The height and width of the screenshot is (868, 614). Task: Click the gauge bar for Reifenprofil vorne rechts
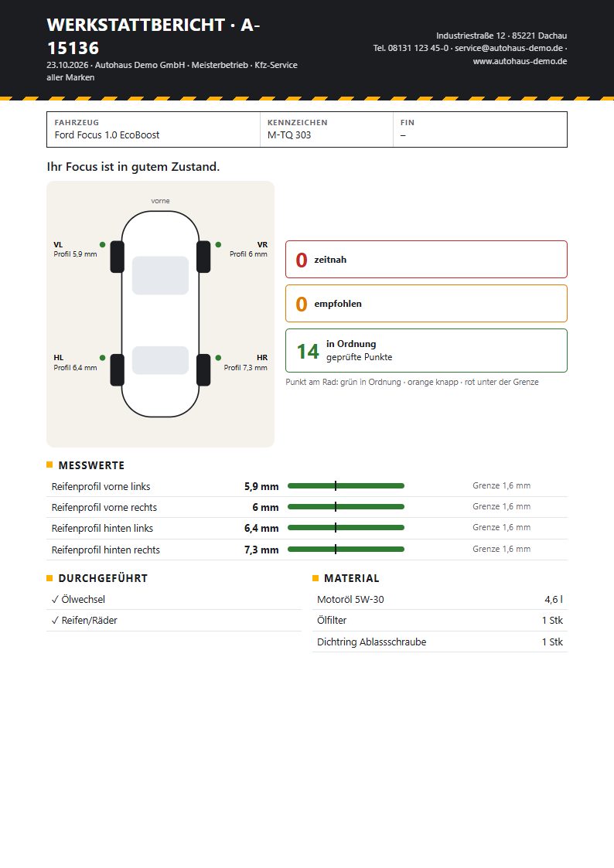(346, 506)
